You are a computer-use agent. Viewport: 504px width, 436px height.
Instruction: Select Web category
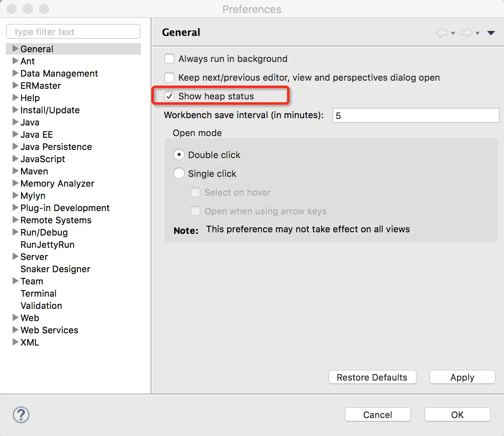tap(30, 318)
